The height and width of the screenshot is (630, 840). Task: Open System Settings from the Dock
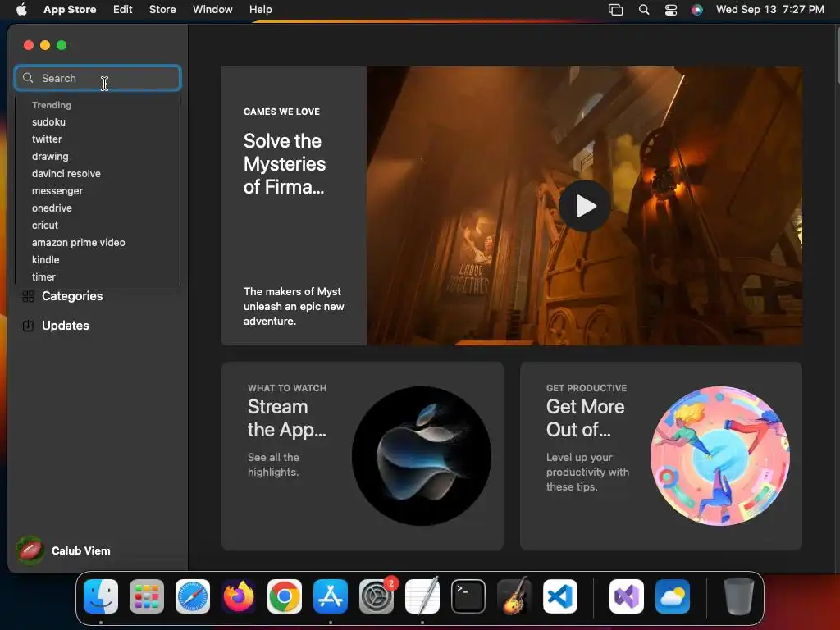pos(377,596)
